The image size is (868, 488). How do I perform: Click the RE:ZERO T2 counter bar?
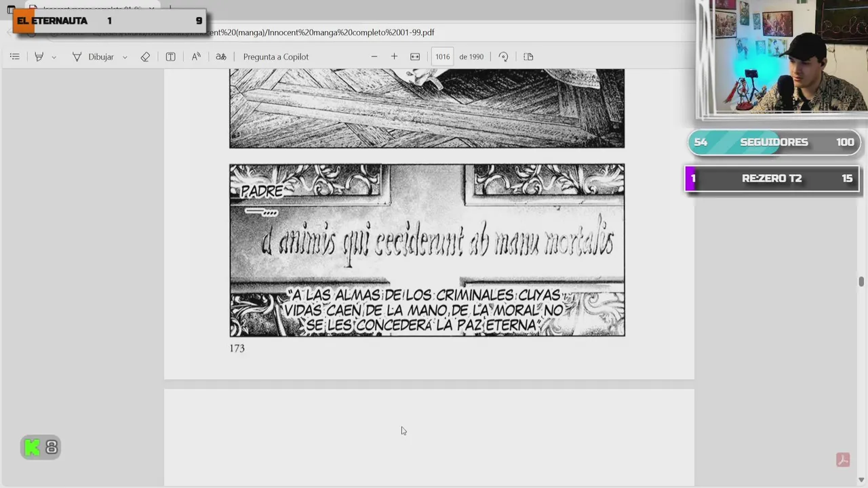click(772, 178)
